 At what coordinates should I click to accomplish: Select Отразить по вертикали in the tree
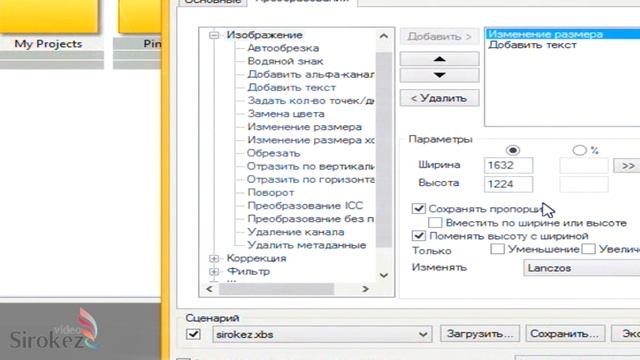point(311,166)
